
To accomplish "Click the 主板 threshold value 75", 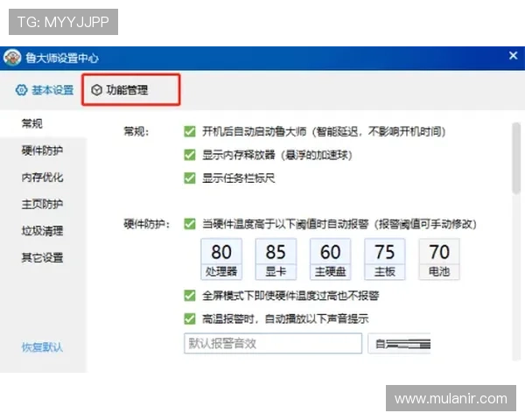I will tap(385, 252).
